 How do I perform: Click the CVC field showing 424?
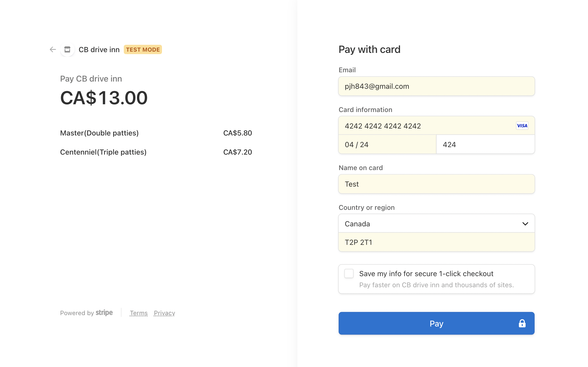pyautogui.click(x=485, y=145)
